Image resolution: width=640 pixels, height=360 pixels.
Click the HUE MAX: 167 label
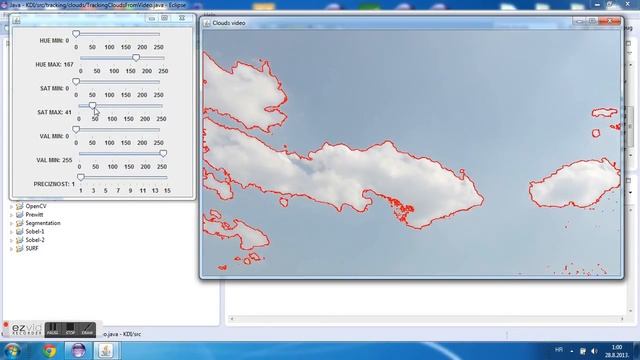tap(54, 64)
